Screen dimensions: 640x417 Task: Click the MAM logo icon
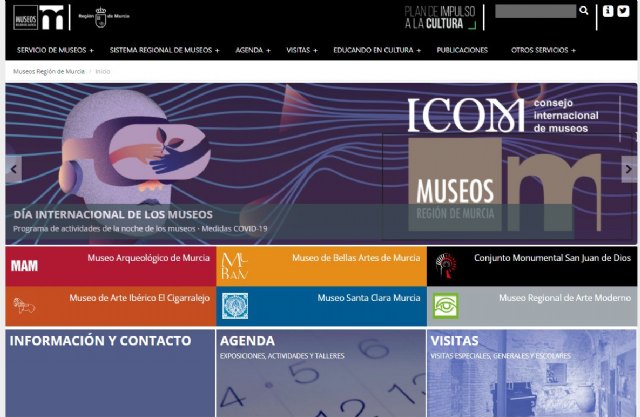24,266
